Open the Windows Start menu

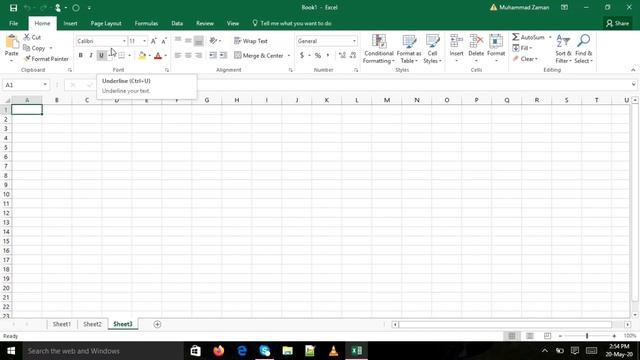coord(11,351)
